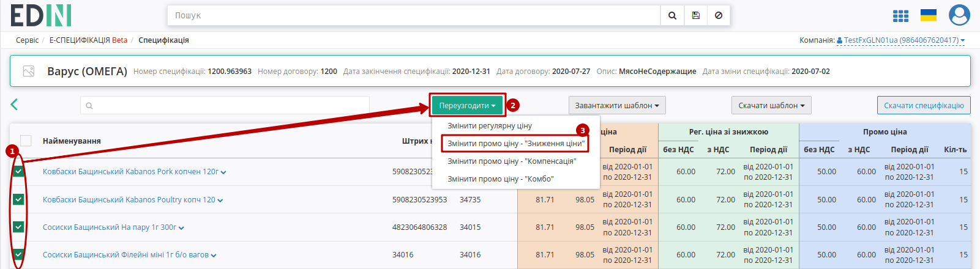
Task: Click the specification image placeholder icon
Action: [x=29, y=72]
